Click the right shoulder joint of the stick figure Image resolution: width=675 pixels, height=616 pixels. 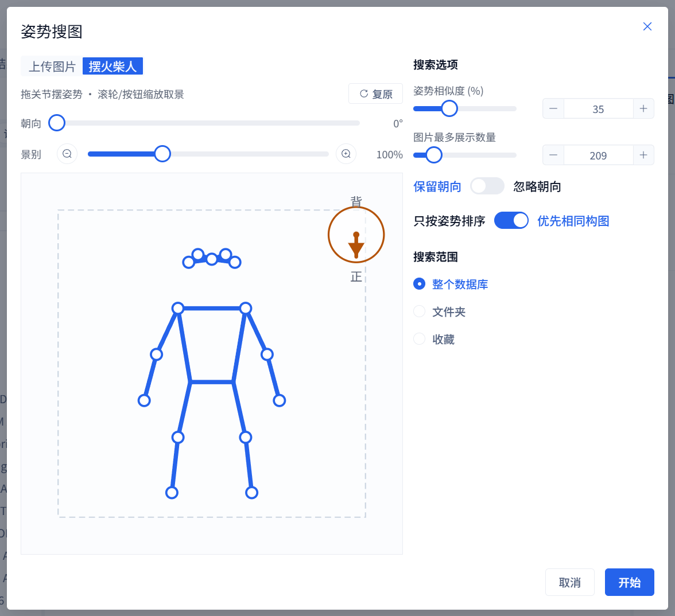[x=246, y=308]
